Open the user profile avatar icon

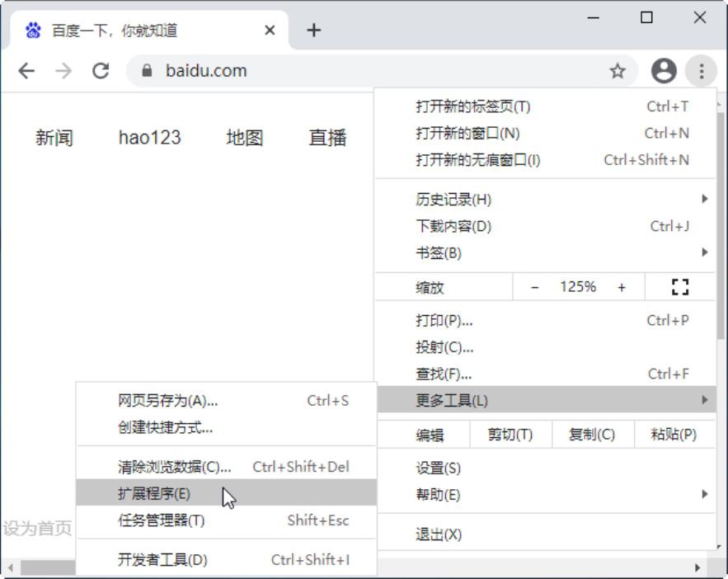[664, 71]
